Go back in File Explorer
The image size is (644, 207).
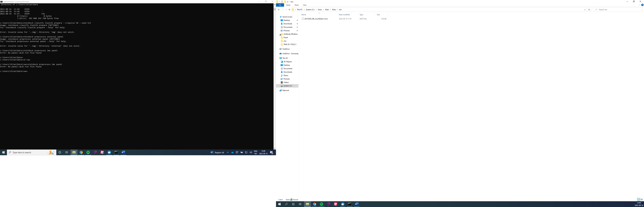(x=279, y=10)
